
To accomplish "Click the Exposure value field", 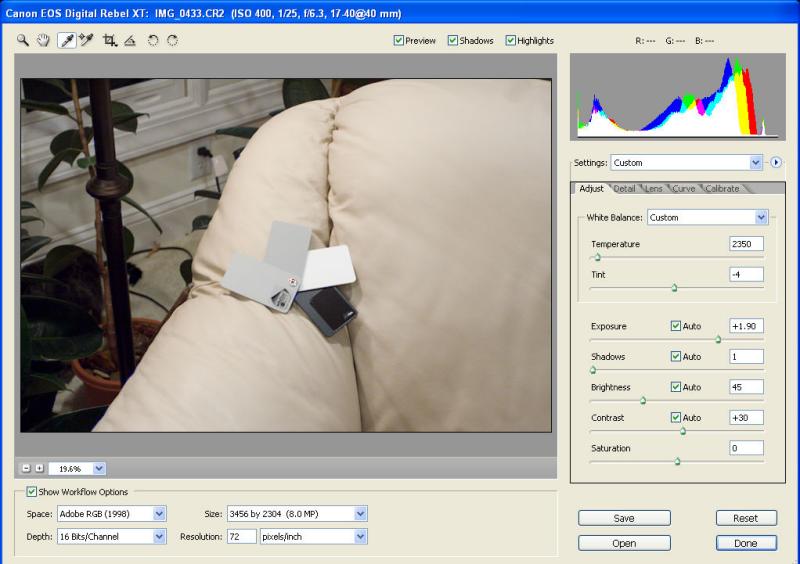I will pos(746,326).
